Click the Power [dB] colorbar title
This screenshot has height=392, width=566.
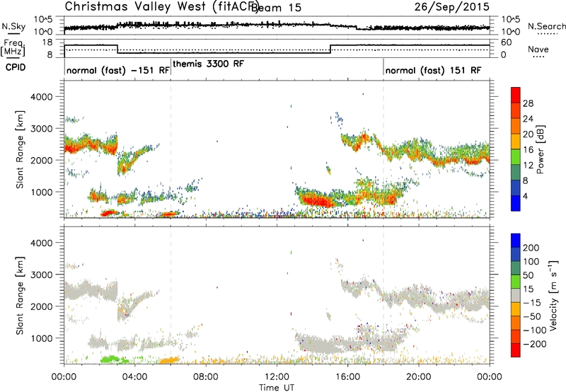coord(540,149)
